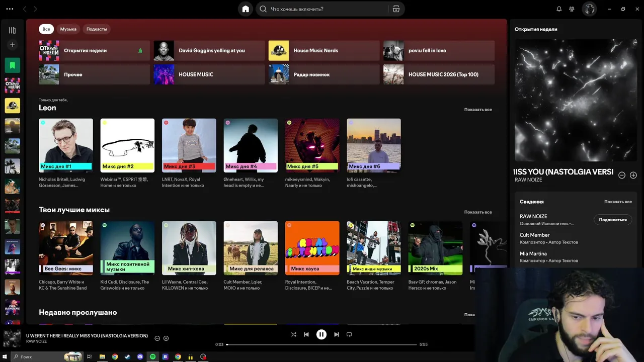Viewport: 644px width, 362px height.
Task: Click the search magnifier icon
Action: click(263, 9)
